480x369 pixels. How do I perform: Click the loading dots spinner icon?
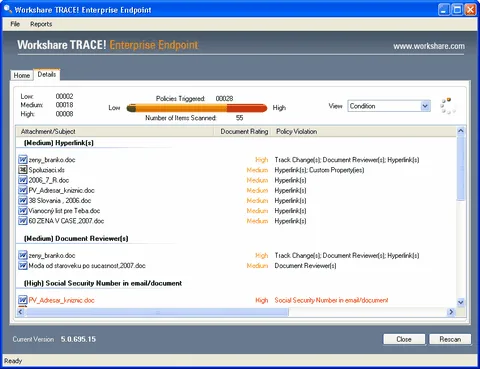tap(448, 106)
